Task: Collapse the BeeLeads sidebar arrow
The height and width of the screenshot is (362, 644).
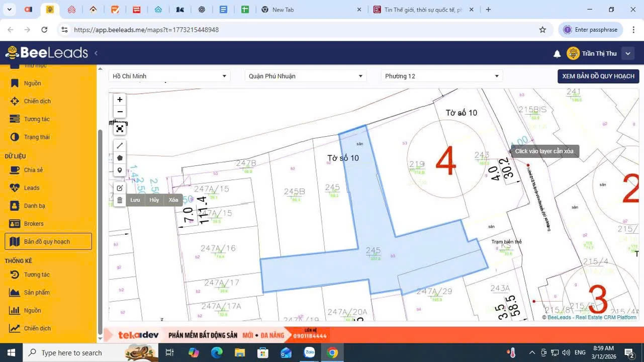Action: tap(96, 53)
